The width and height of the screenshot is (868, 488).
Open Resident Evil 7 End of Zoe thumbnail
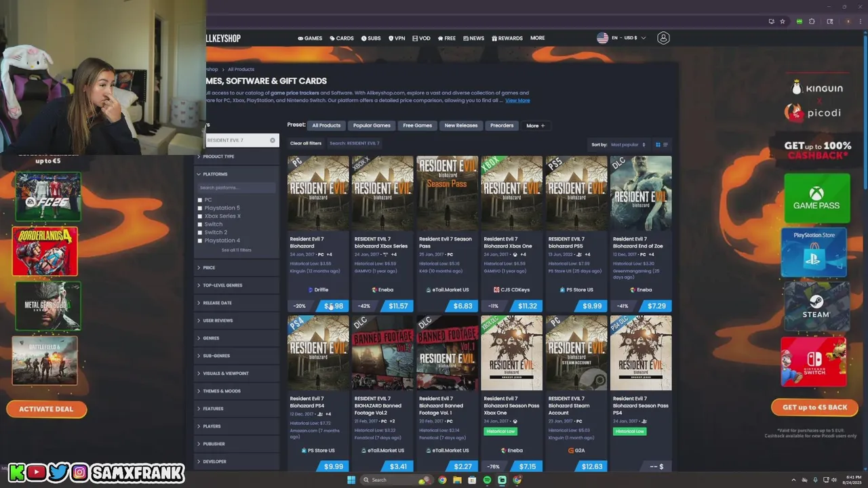(x=641, y=193)
